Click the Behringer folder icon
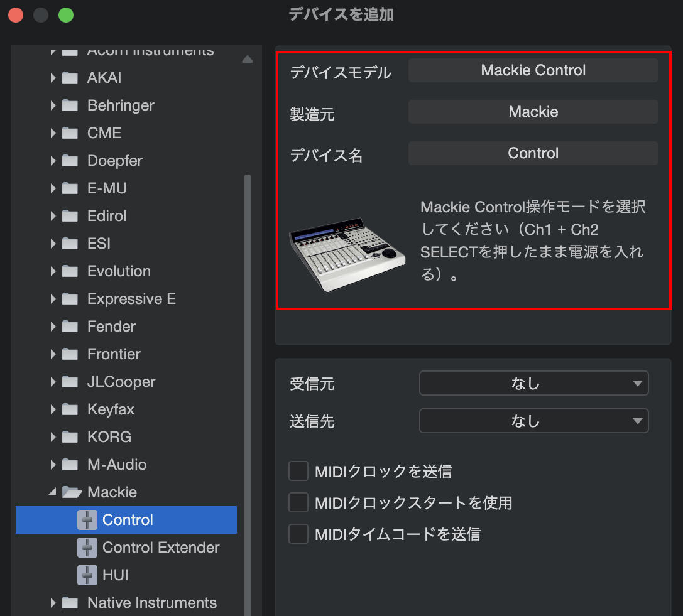 [x=70, y=105]
